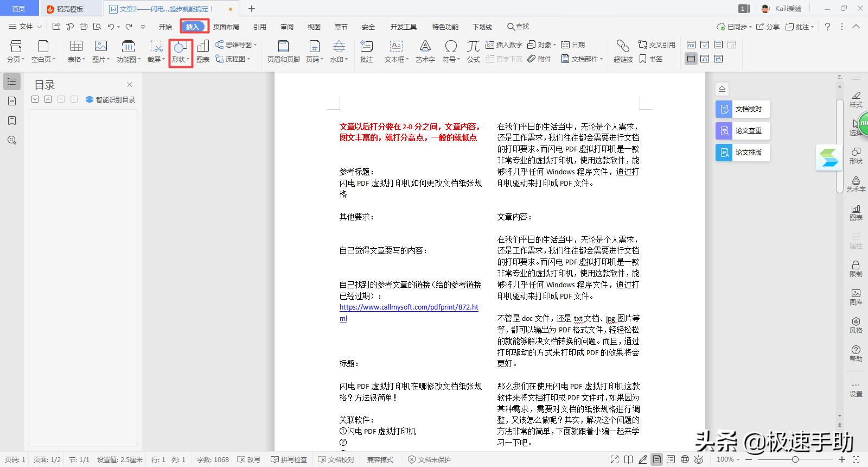
Task: Toggle fullscreen view in status bar
Action: pos(615,459)
